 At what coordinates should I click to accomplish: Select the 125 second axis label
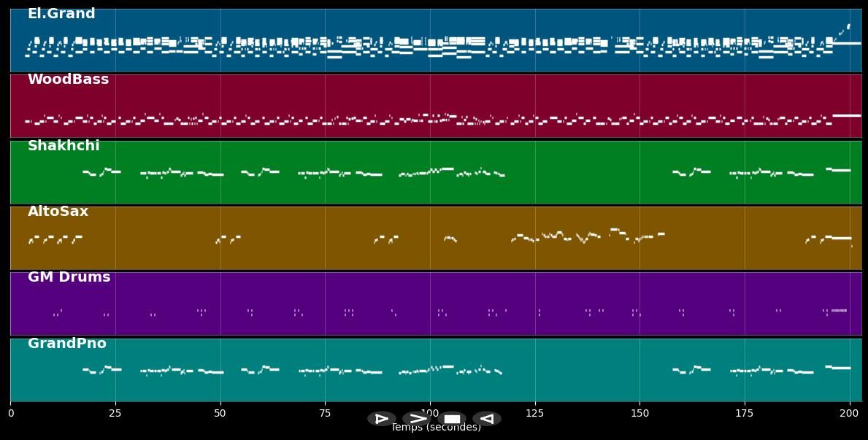click(535, 413)
